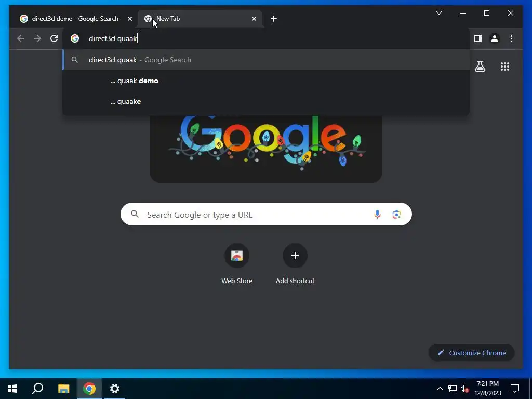
Task: Minimize the Chrome window
Action: pos(463,13)
